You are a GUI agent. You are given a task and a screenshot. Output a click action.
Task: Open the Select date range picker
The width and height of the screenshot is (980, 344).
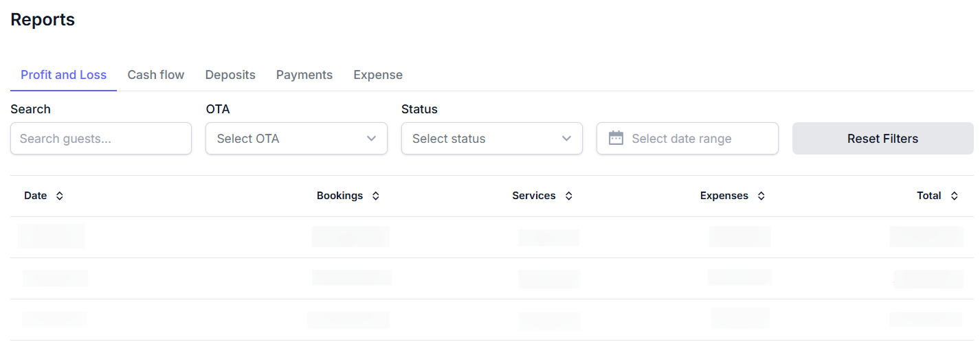(687, 139)
